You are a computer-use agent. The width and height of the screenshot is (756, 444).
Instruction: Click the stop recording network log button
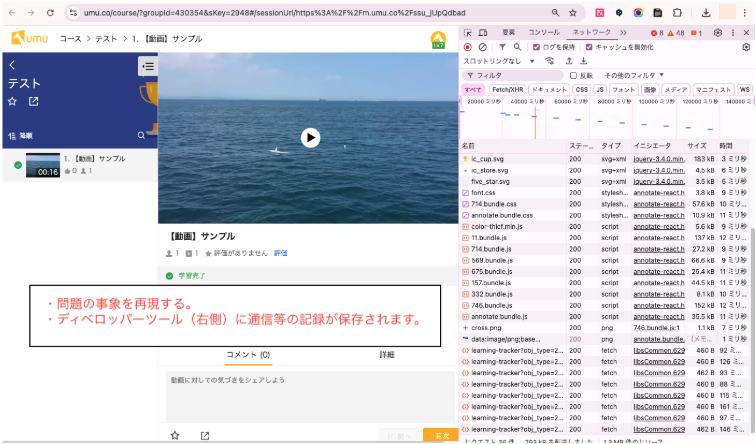pos(467,47)
